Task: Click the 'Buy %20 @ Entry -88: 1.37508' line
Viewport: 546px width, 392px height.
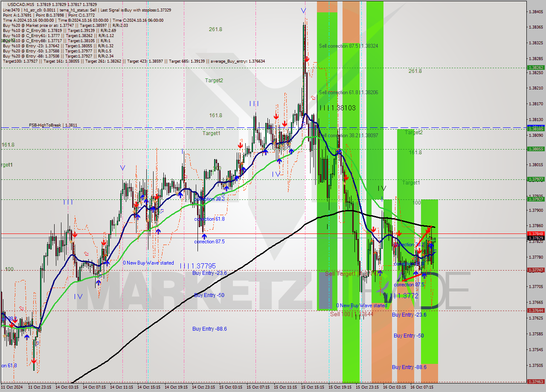Action: point(58,56)
